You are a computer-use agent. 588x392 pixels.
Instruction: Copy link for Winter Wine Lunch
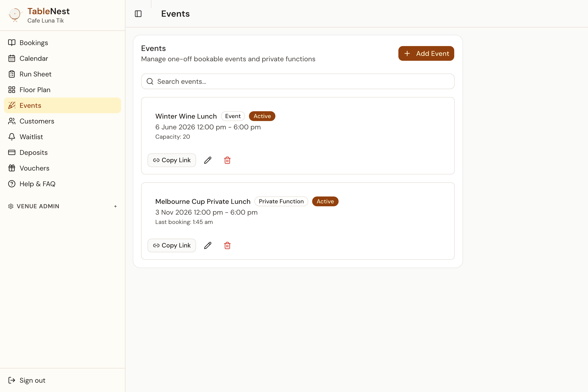[x=172, y=160]
